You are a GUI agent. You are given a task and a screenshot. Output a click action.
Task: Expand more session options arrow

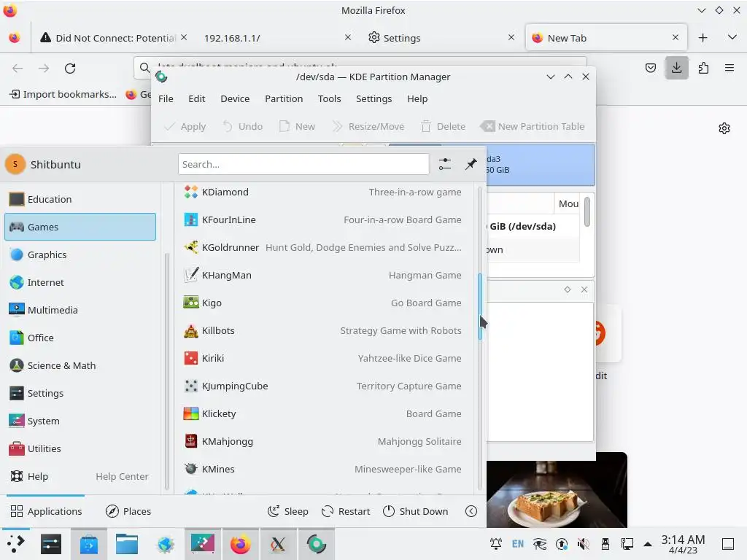coord(471,511)
